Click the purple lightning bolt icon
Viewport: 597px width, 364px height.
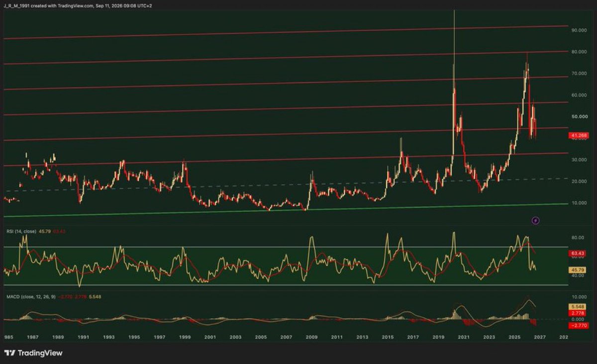(x=536, y=220)
